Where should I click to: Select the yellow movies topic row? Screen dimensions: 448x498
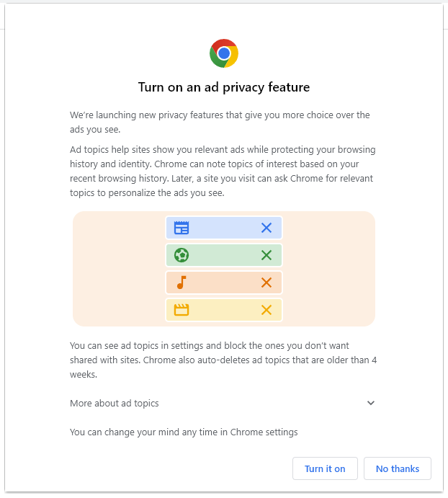pyautogui.click(x=223, y=310)
